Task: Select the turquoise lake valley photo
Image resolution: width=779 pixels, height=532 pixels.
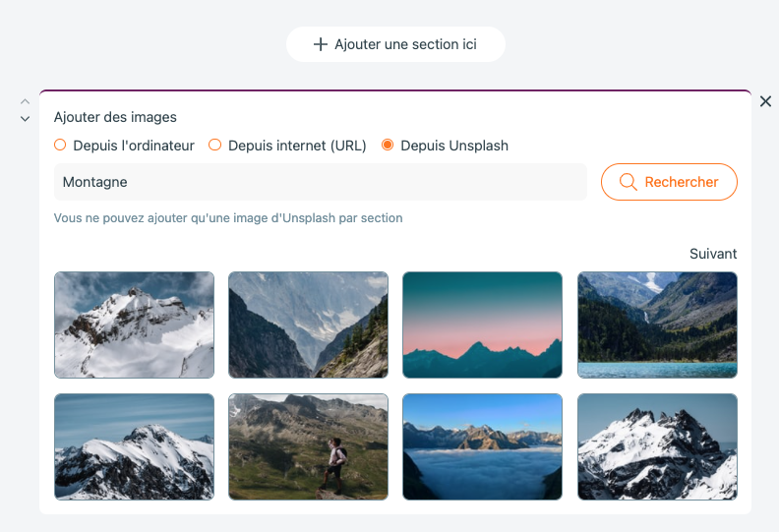Action: (x=657, y=325)
